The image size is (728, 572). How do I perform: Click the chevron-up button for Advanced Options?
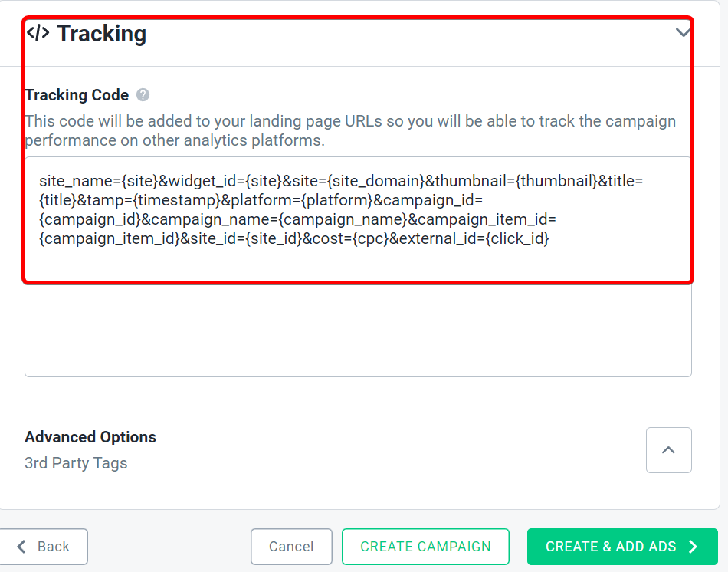(668, 450)
